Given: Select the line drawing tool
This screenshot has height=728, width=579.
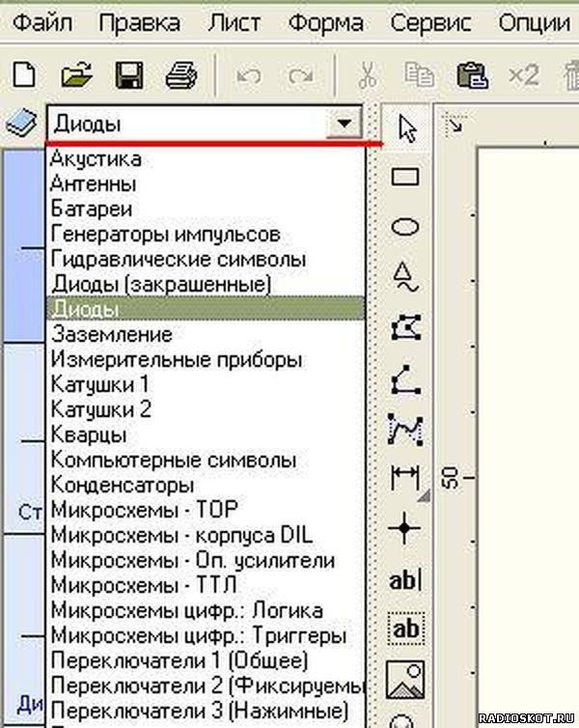Looking at the screenshot, I should (405, 379).
